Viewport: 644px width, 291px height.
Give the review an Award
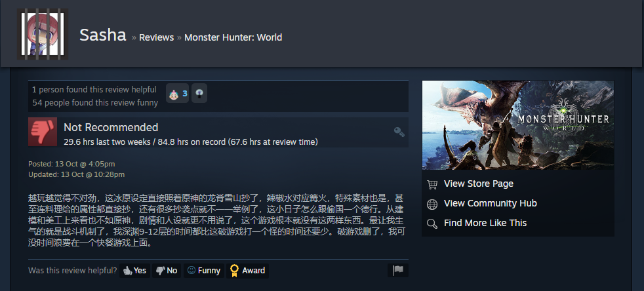(248, 271)
